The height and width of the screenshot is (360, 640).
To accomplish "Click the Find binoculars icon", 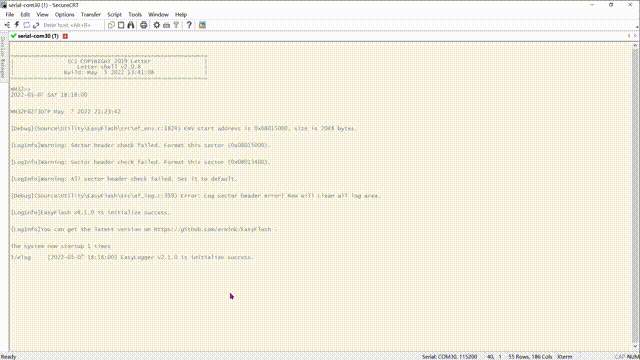I will tap(131, 25).
